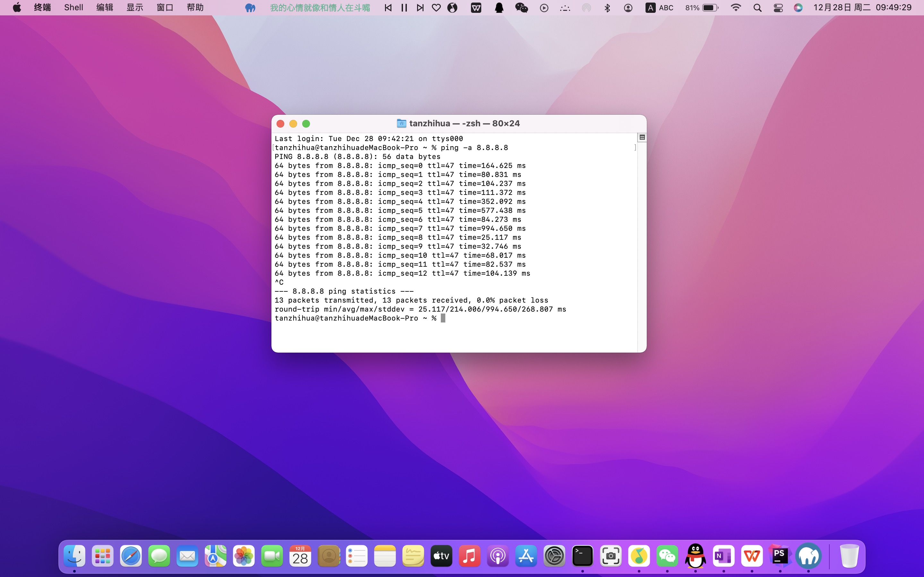
Task: Open QQ penguin app in Dock
Action: click(695, 556)
